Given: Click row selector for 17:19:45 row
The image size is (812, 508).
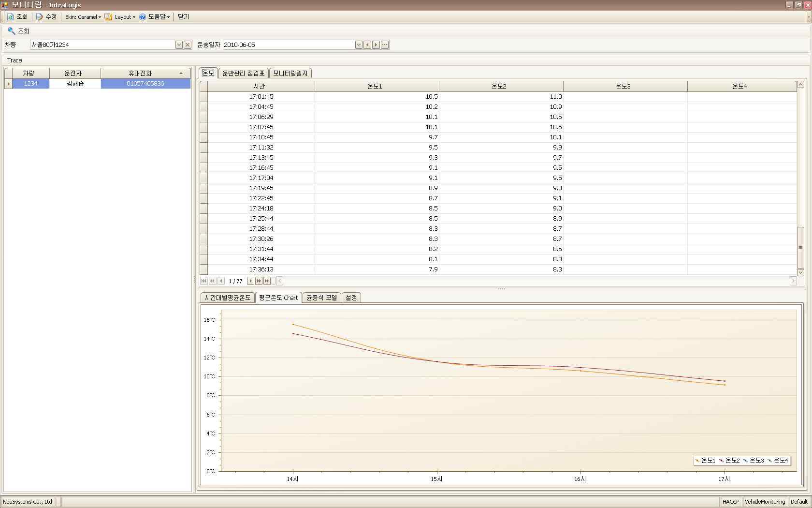Looking at the screenshot, I should click(x=204, y=188).
